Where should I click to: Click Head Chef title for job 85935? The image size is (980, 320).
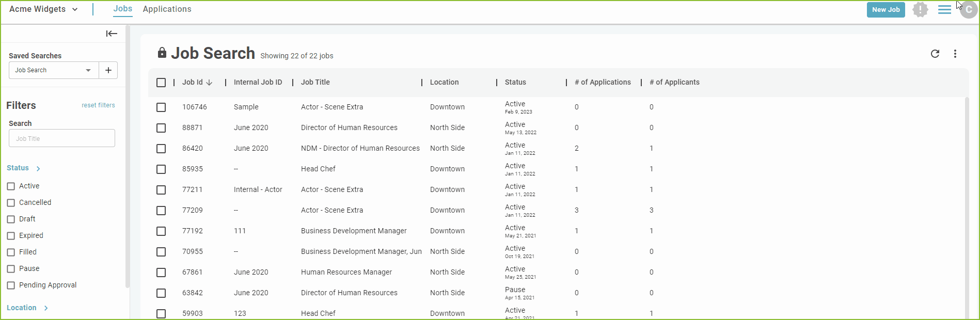[x=318, y=169]
